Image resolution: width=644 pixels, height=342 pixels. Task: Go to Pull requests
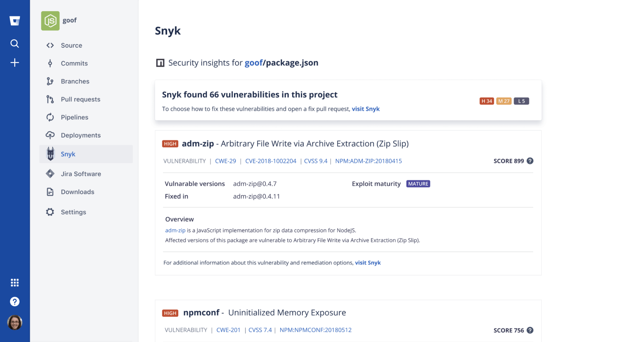[80, 99]
